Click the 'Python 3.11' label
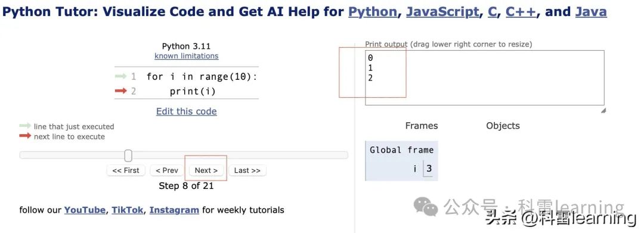The width and height of the screenshot is (644, 233). pos(187,46)
